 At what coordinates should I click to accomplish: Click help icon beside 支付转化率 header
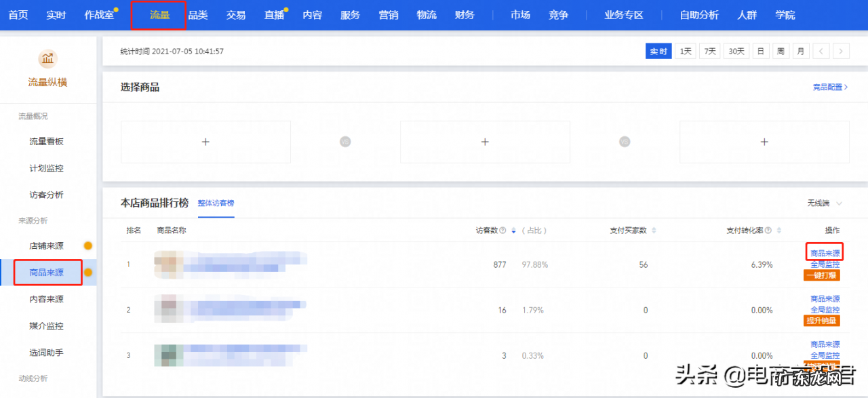pyautogui.click(x=767, y=230)
